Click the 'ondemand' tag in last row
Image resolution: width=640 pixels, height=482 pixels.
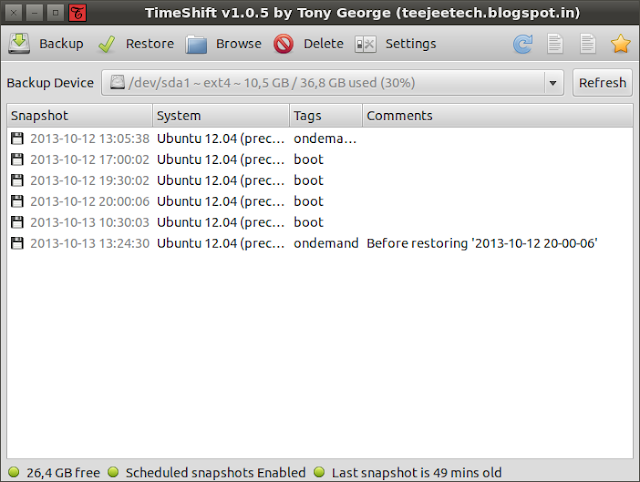point(326,243)
